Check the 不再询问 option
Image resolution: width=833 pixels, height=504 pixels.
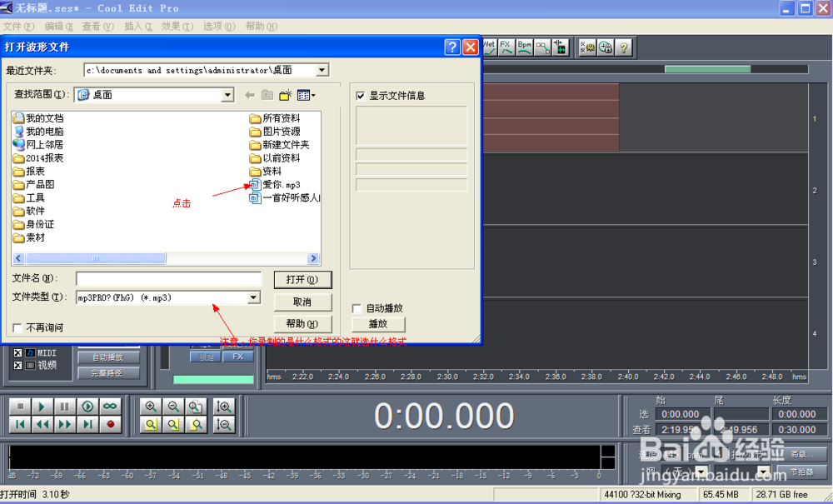tap(16, 327)
